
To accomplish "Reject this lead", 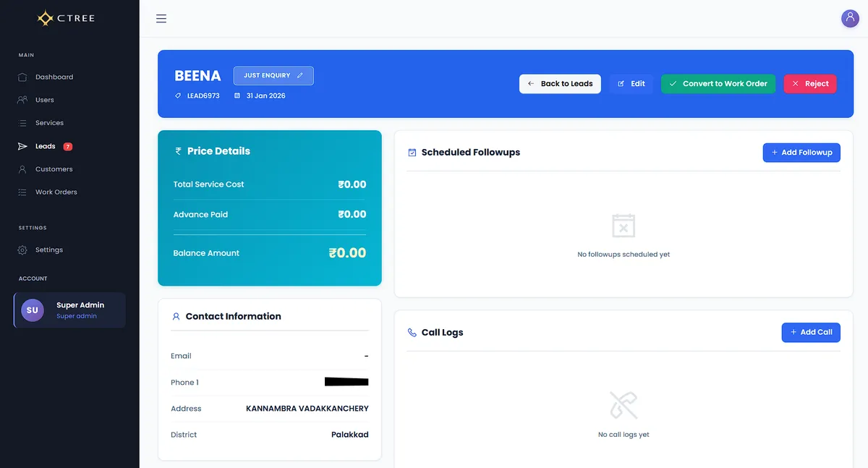I will click(x=810, y=84).
